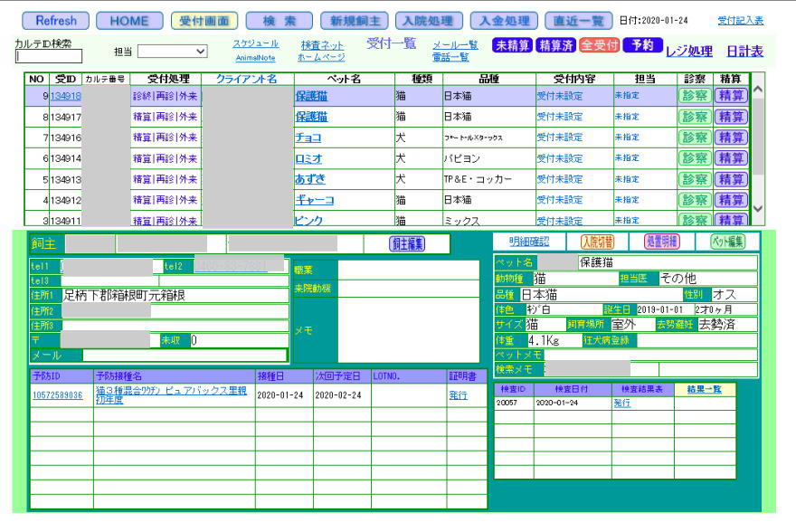Click the 入院切替 button

(597, 242)
